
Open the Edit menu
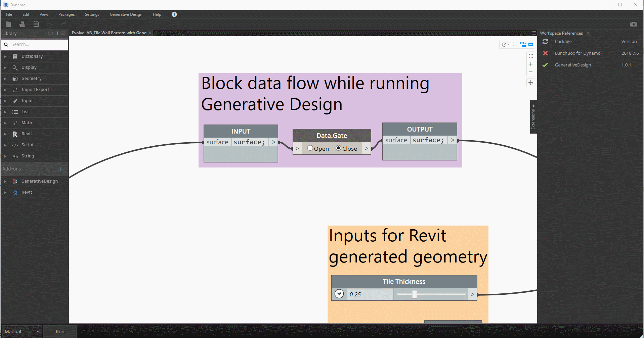click(x=26, y=14)
